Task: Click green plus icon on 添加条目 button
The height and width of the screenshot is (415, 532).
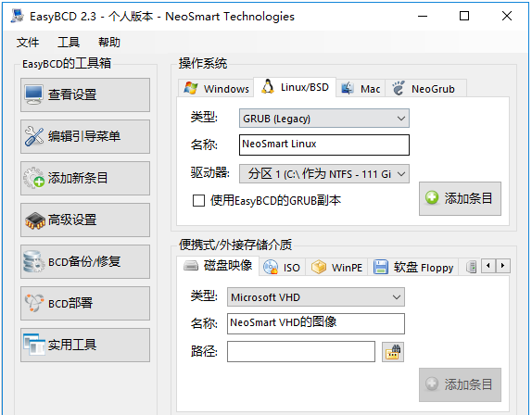Action: (x=432, y=197)
